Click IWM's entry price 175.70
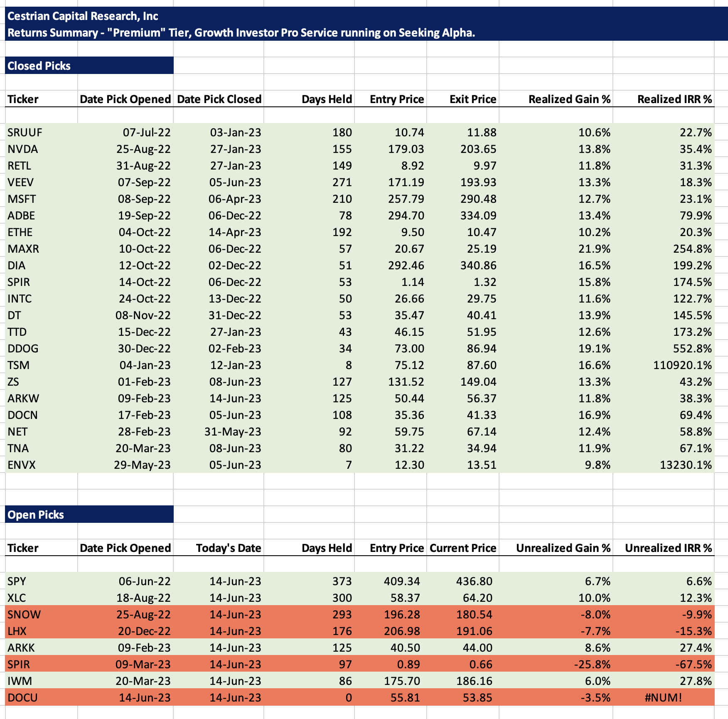 pos(402,681)
